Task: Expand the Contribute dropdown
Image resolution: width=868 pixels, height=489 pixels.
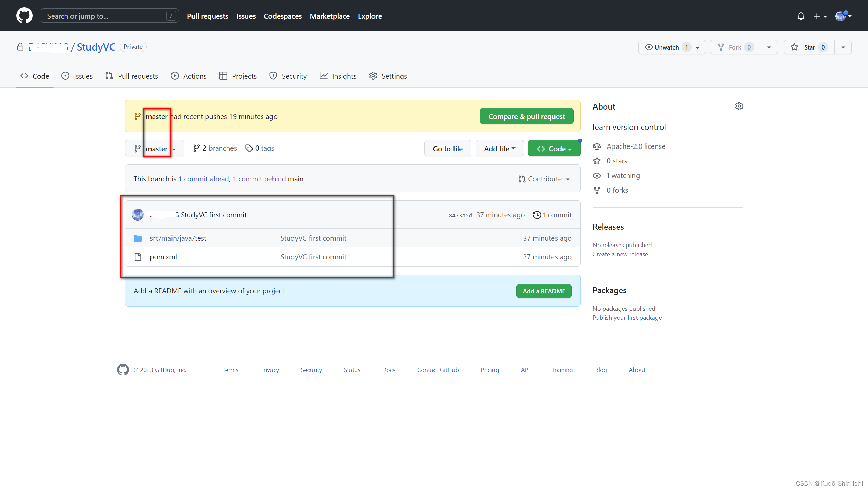Action: pyautogui.click(x=544, y=179)
